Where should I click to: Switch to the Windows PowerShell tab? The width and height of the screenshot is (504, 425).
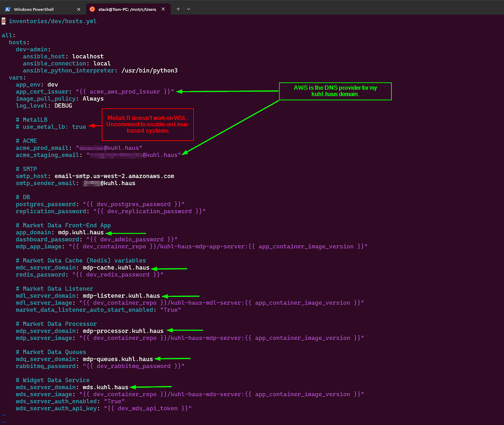click(34, 9)
